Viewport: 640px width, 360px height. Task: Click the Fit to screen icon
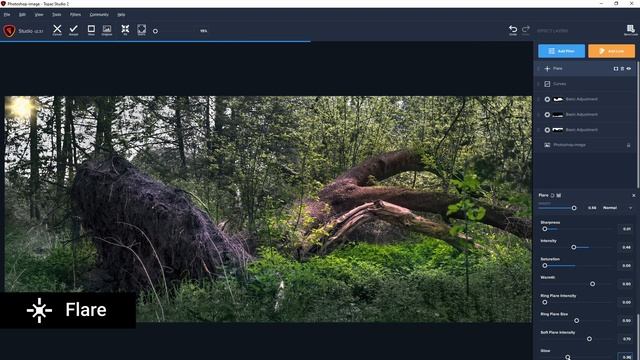125,29
